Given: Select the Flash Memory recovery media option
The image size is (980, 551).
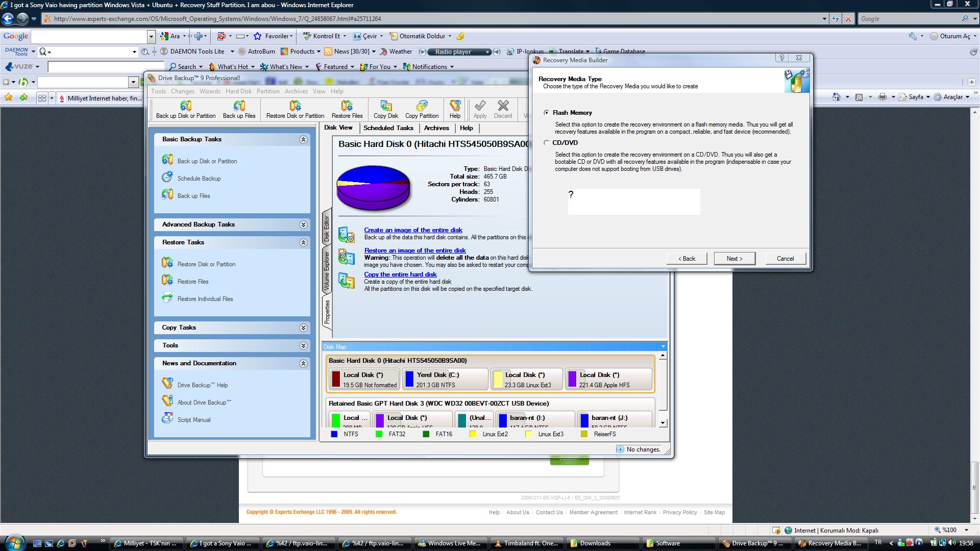Looking at the screenshot, I should [x=546, y=113].
